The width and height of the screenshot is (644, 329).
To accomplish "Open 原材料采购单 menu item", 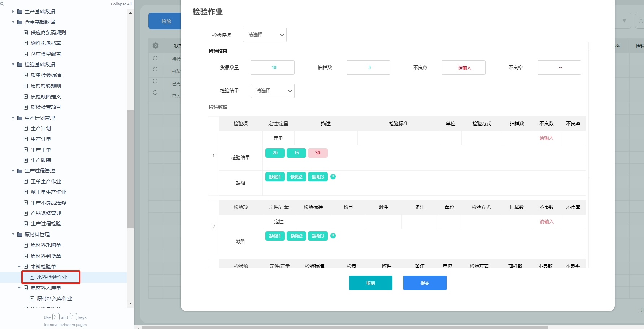I will click(x=45, y=245).
